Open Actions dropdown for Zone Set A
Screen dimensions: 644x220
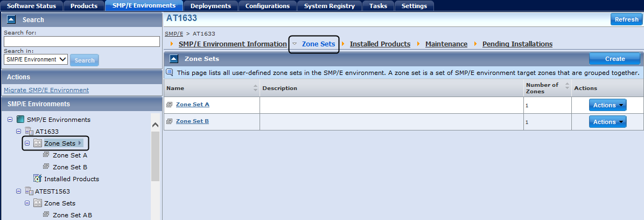point(608,105)
